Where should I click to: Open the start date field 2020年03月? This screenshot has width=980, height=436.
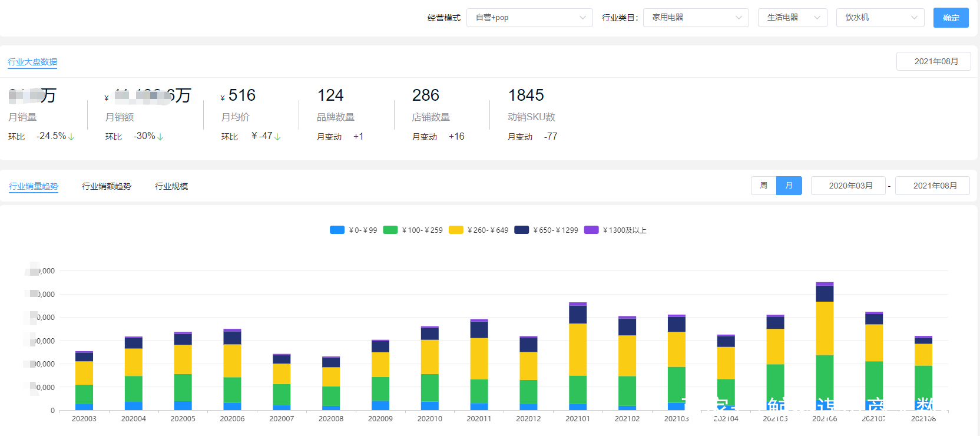[x=848, y=186]
